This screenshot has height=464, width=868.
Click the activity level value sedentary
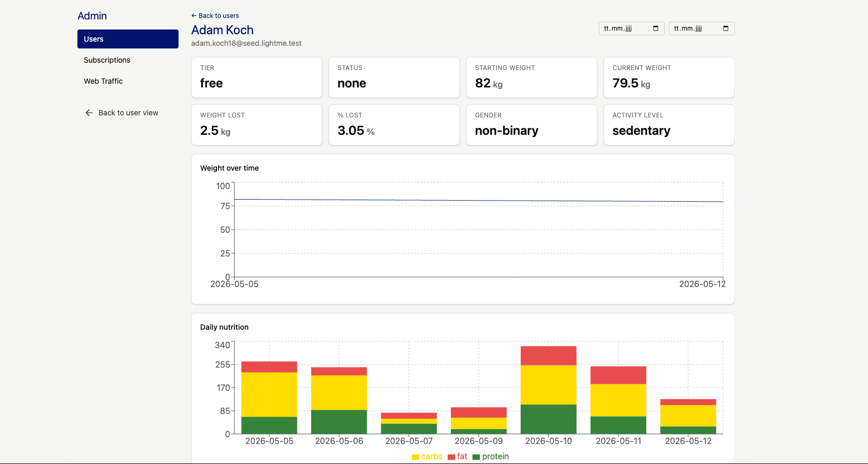(x=642, y=131)
